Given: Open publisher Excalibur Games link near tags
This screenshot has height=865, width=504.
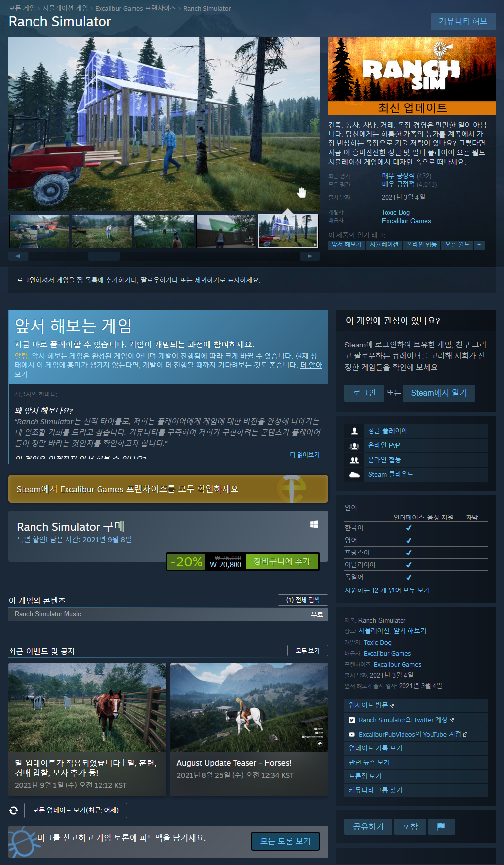Looking at the screenshot, I should pos(406,221).
